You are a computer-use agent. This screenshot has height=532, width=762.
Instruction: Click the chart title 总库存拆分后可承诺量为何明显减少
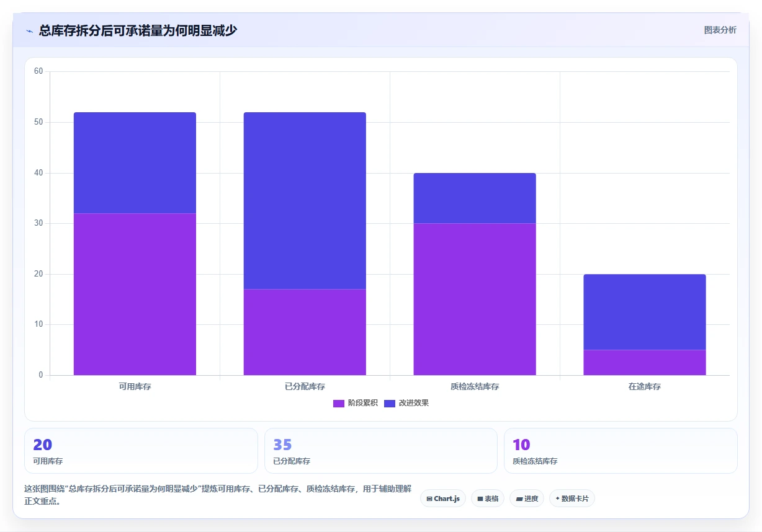point(138,30)
